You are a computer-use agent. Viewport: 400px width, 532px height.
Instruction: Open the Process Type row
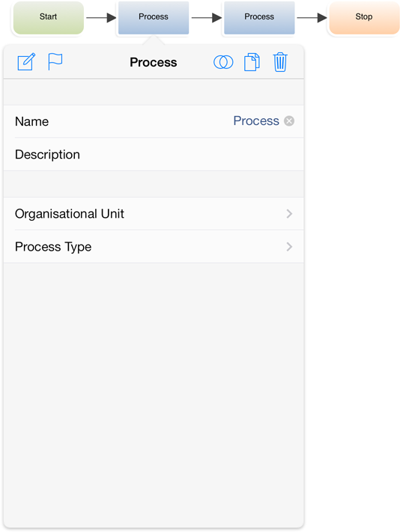pos(154,247)
